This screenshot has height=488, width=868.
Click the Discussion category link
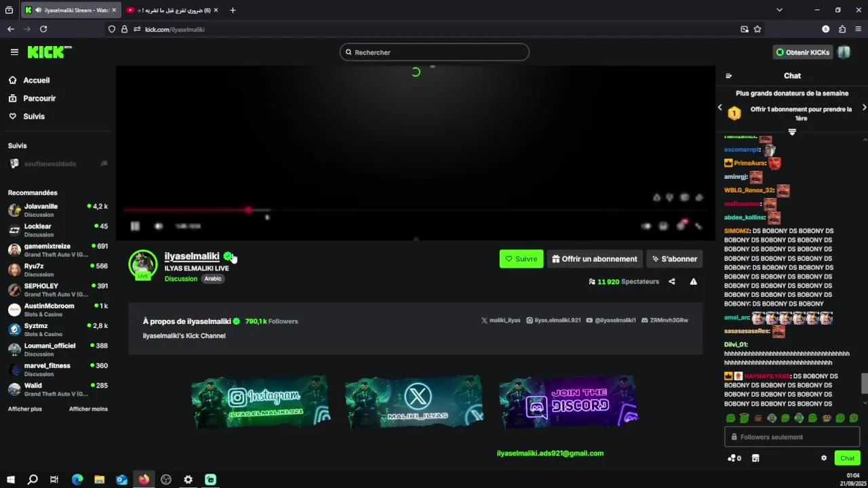pyautogui.click(x=180, y=279)
